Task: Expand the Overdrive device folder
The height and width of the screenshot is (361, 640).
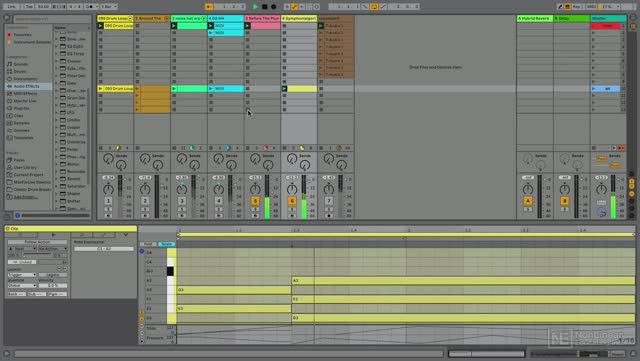Action: click(x=57, y=142)
